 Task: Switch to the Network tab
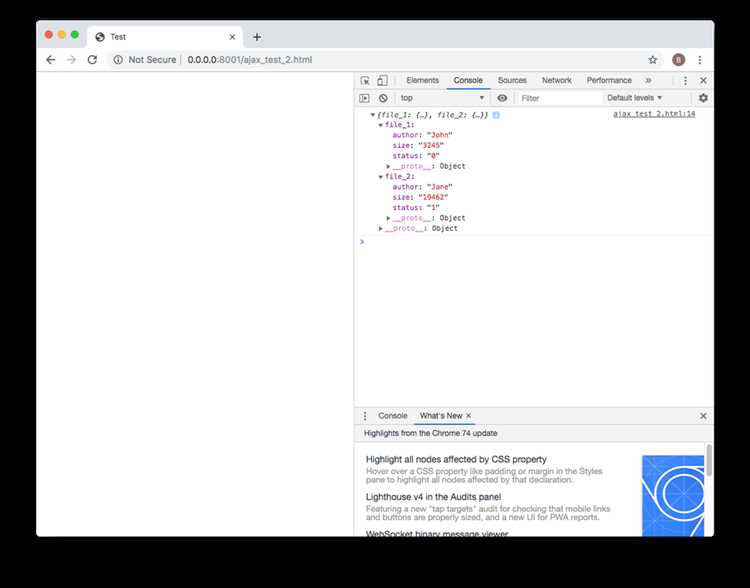tap(556, 80)
